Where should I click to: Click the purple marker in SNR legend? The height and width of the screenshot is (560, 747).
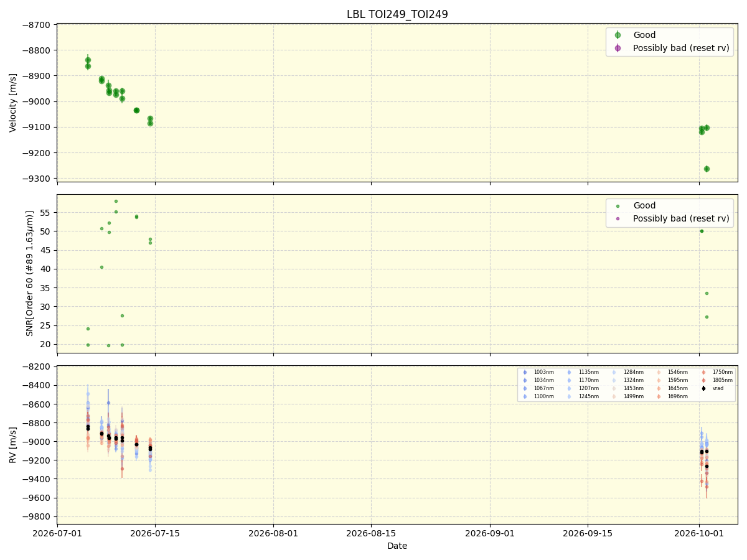pyautogui.click(x=618, y=218)
